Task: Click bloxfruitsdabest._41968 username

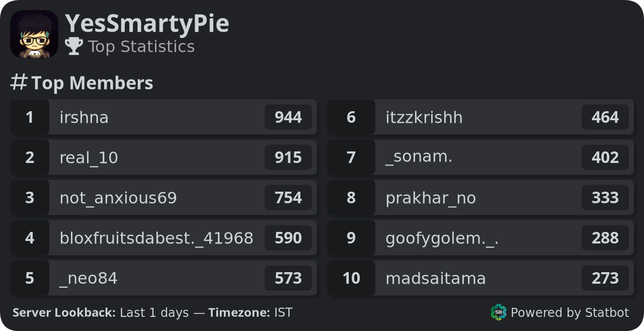Action: (156, 238)
